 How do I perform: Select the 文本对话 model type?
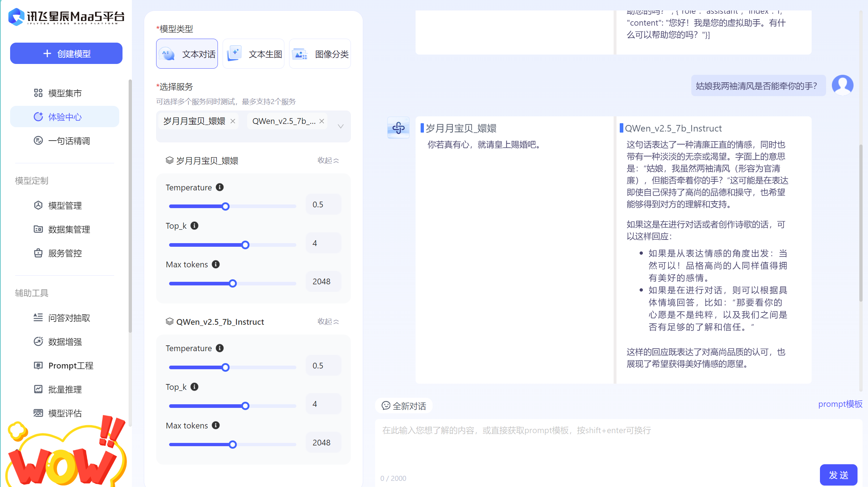point(187,54)
